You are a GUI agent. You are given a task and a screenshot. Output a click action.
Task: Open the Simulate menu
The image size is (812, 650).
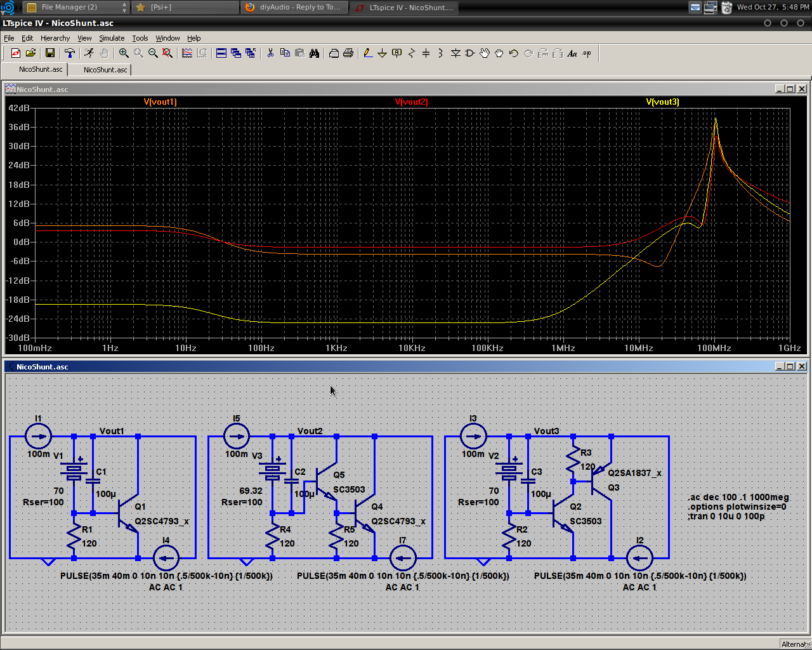point(112,38)
